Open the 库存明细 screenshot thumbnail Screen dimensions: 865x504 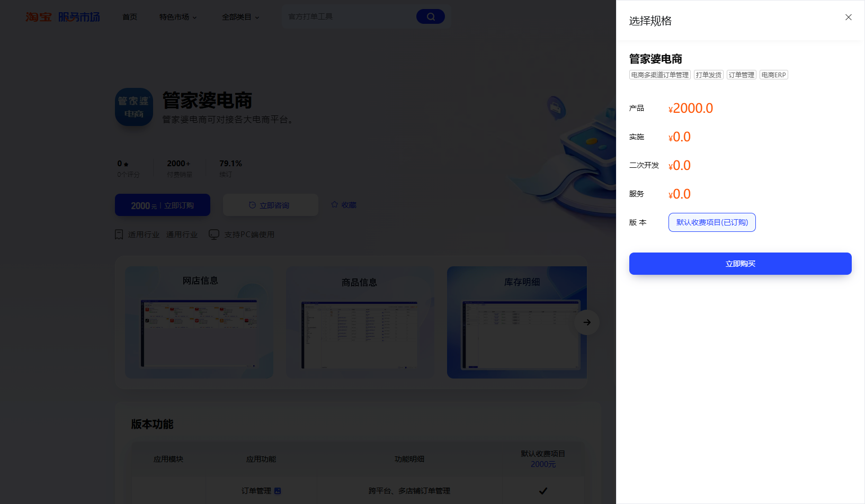(517, 322)
